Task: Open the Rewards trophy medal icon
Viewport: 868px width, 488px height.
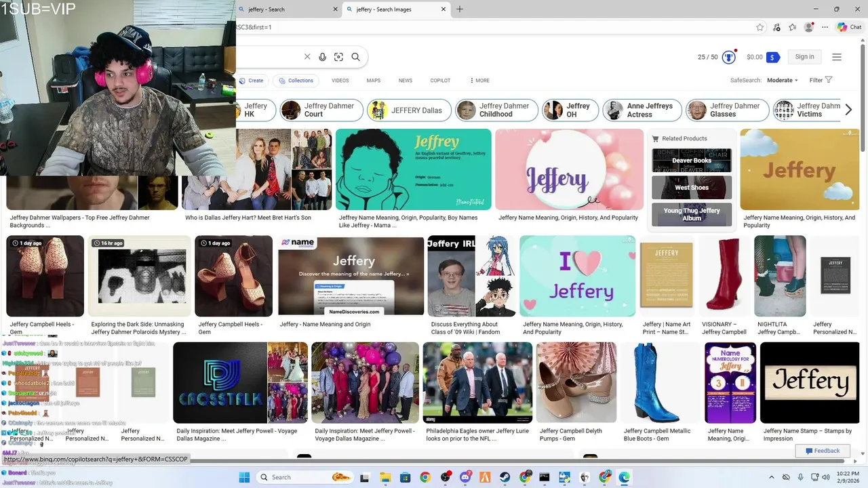Action: pos(729,57)
